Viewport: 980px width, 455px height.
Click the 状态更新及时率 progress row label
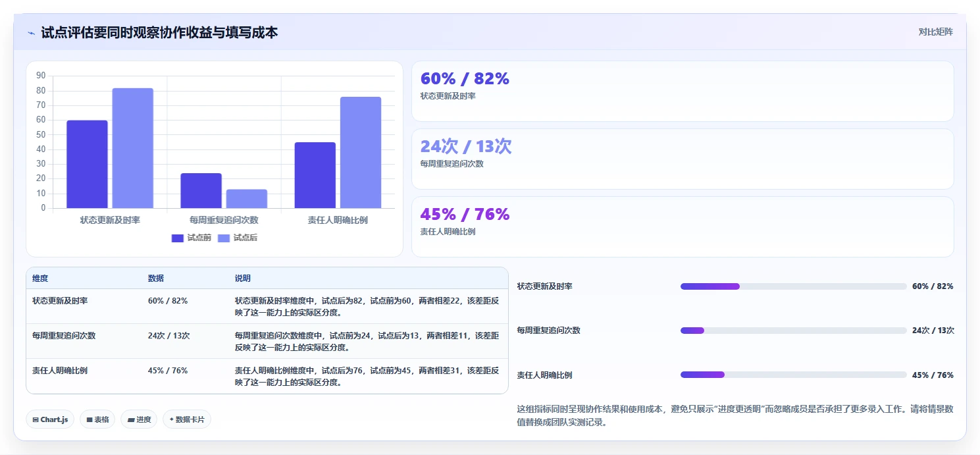coord(545,286)
